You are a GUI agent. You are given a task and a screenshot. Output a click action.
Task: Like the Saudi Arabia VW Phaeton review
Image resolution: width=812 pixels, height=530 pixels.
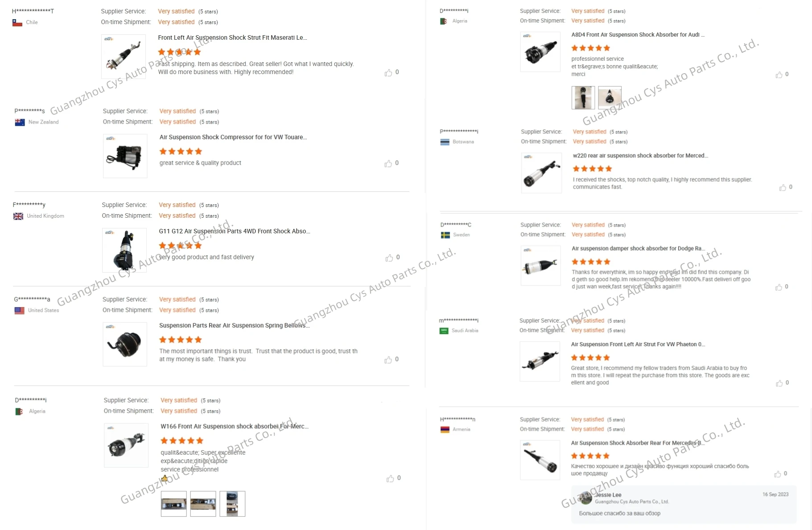779,383
